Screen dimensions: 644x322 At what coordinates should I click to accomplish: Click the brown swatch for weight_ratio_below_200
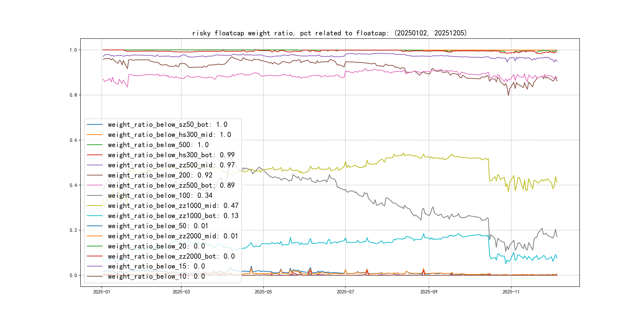point(94,175)
